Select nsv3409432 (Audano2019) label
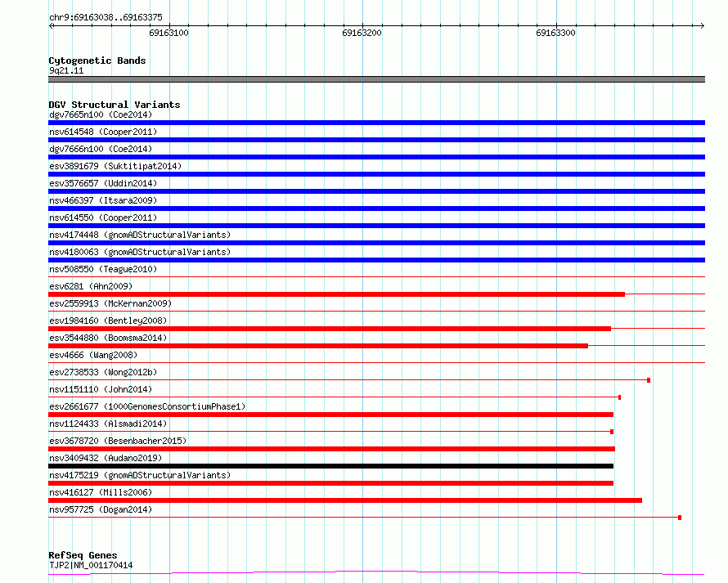The width and height of the screenshot is (728, 583). pos(106,458)
